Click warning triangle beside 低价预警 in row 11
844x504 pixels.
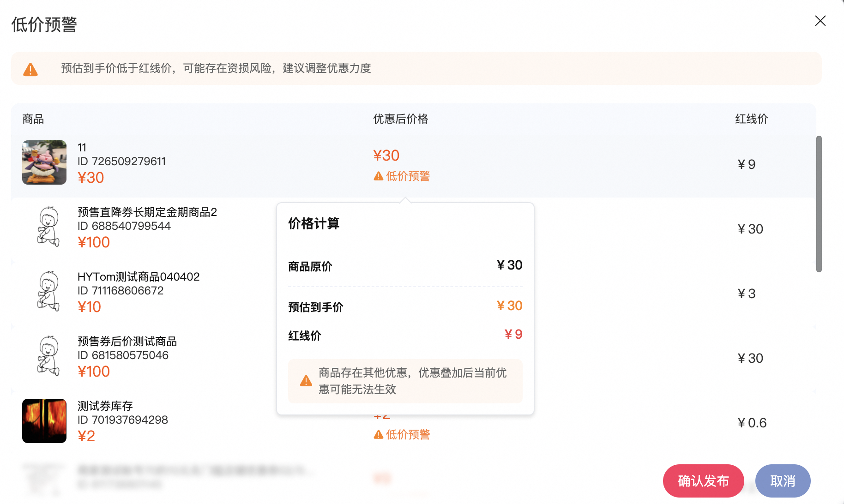(379, 176)
